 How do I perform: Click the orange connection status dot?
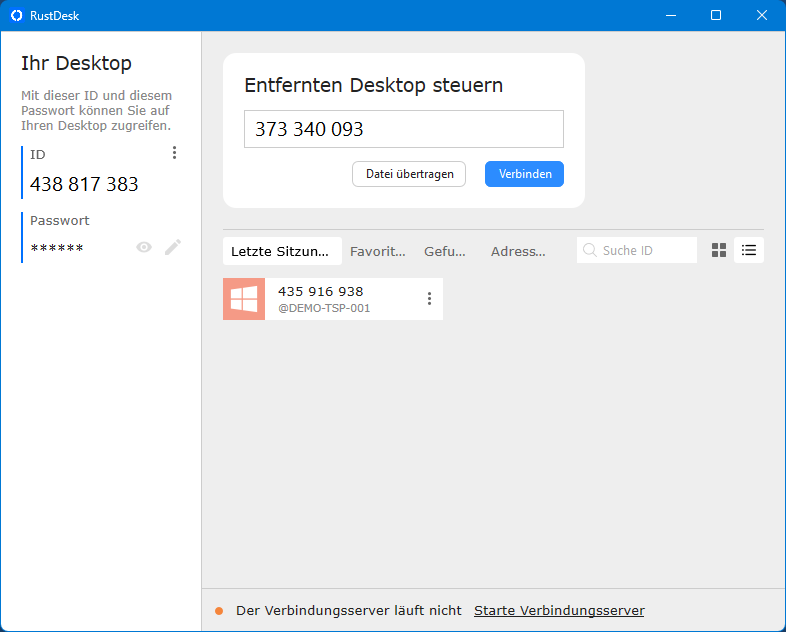click(219, 611)
